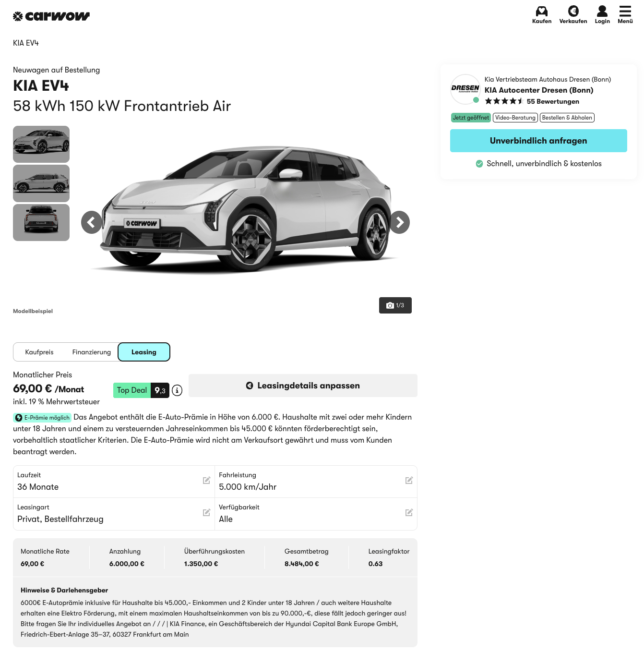
Task: Select the side-view car thumbnail
Action: (x=41, y=183)
